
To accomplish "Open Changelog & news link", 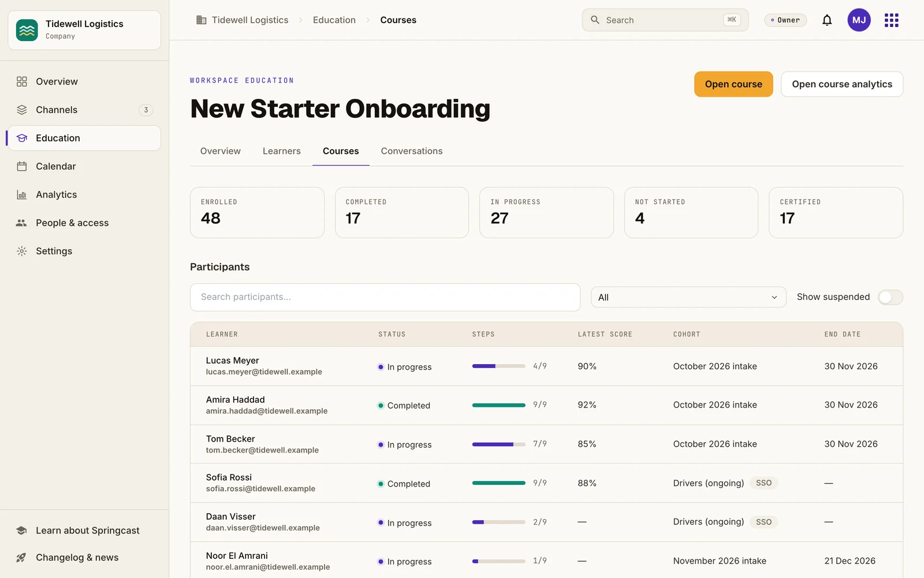I will (x=84, y=558).
